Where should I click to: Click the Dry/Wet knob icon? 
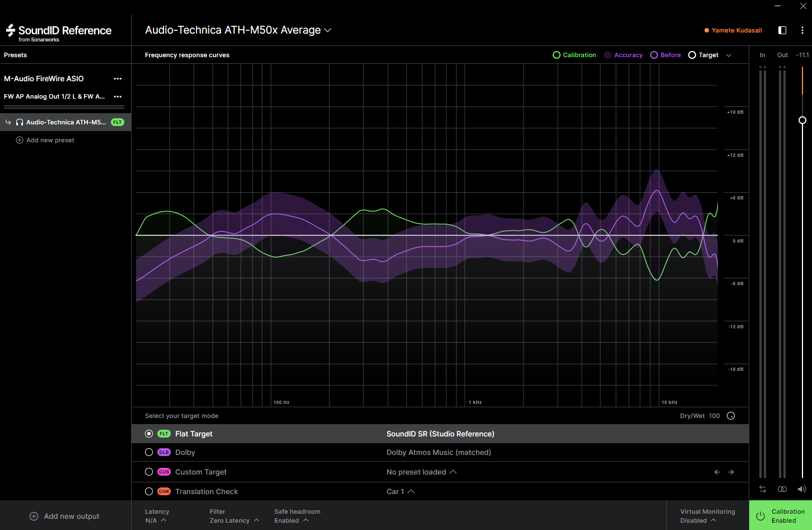point(731,416)
